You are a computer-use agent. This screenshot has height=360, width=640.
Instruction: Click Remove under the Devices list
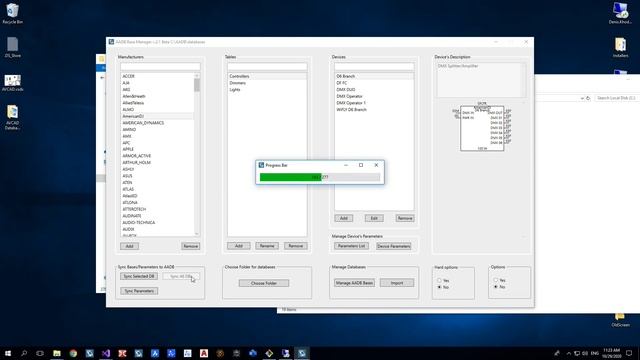click(404, 218)
